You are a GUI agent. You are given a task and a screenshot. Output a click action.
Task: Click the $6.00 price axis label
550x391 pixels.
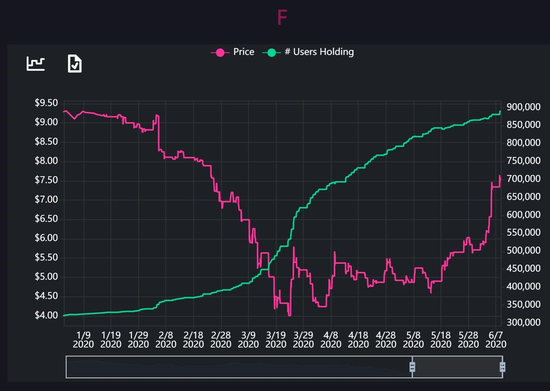46,238
